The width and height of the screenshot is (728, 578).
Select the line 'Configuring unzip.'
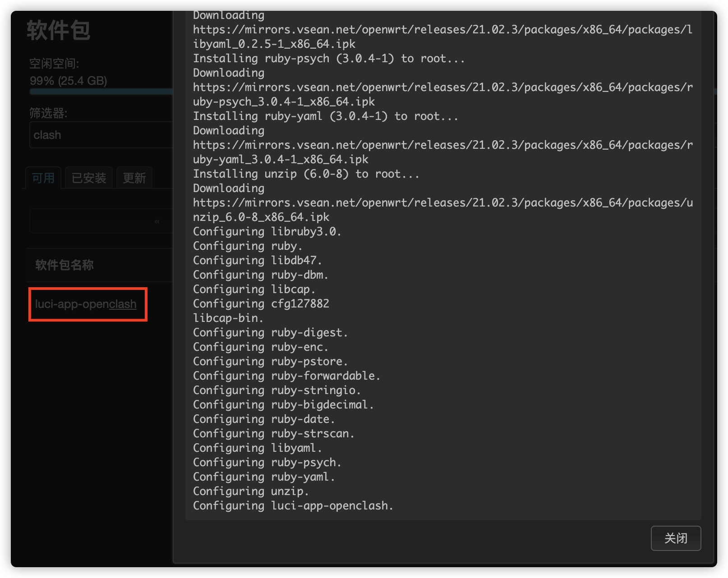(251, 491)
